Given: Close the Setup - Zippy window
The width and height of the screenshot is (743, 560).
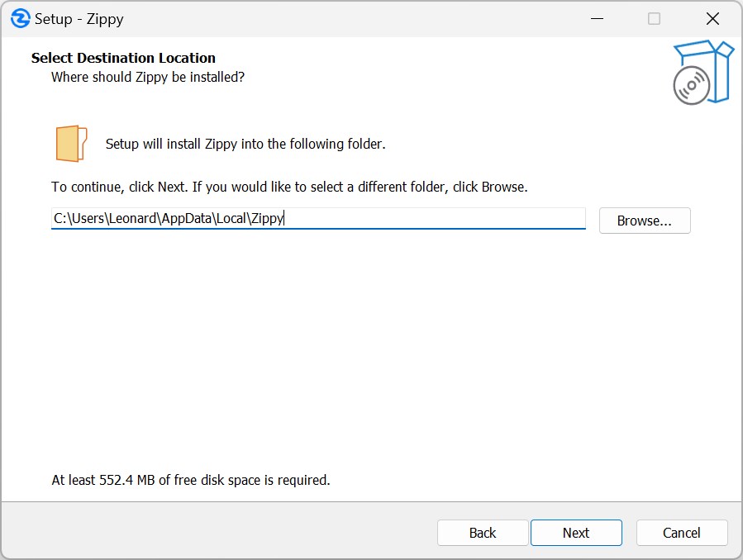Looking at the screenshot, I should 712,19.
